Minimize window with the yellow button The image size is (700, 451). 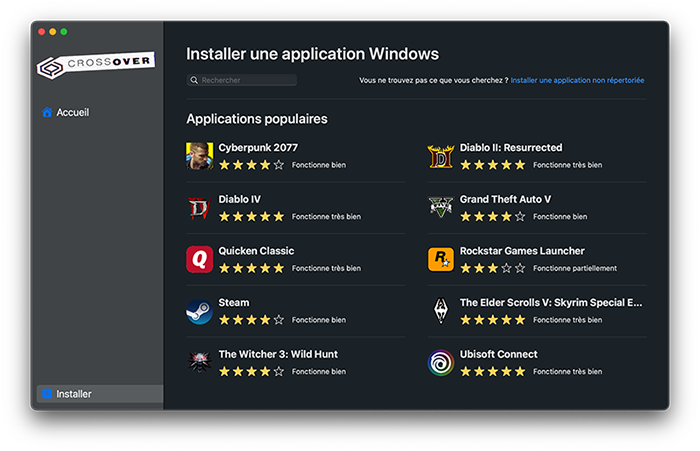[x=53, y=32]
